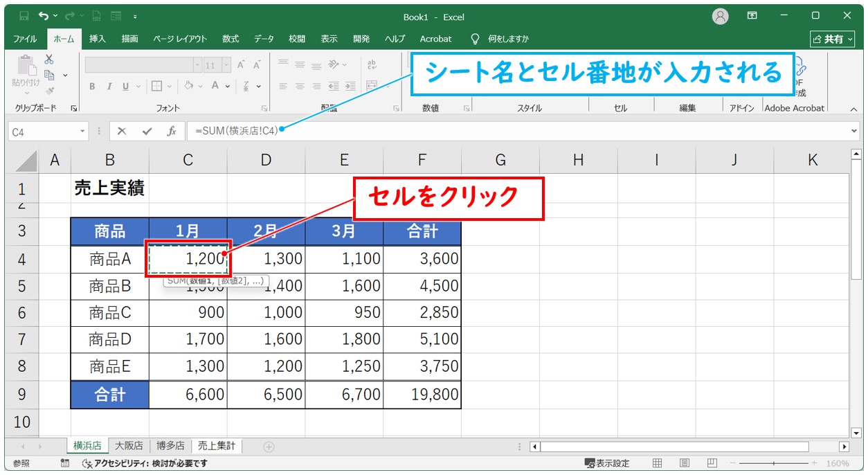Viewport: 868px width, 475px height.
Task: Click cell C4 containing 1,200
Action: pyautogui.click(x=188, y=259)
